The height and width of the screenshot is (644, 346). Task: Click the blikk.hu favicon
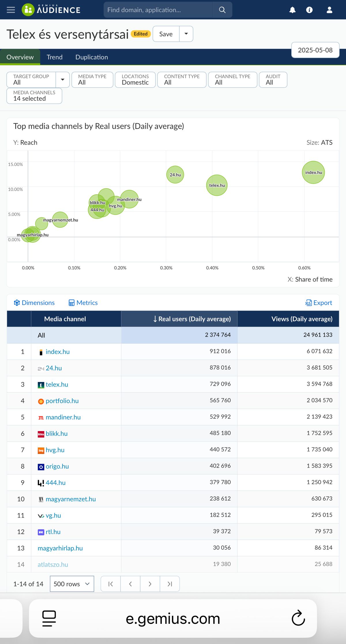pos(41,434)
